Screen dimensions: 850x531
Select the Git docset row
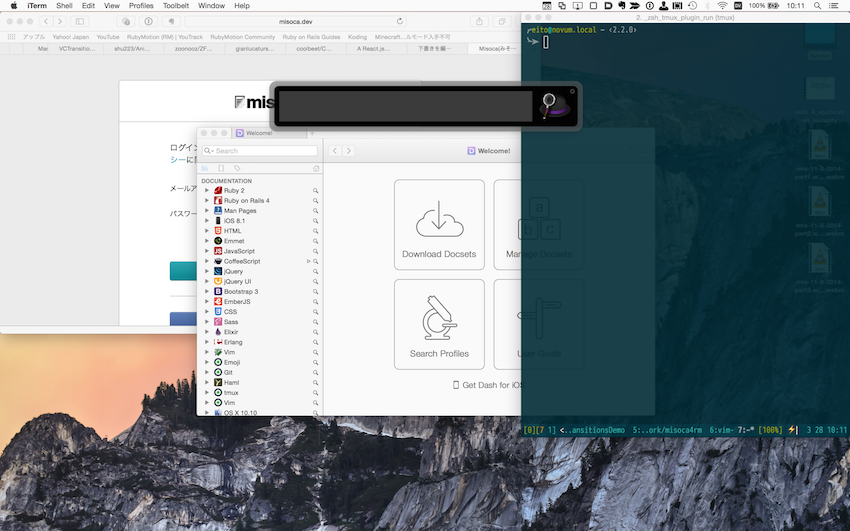260,372
